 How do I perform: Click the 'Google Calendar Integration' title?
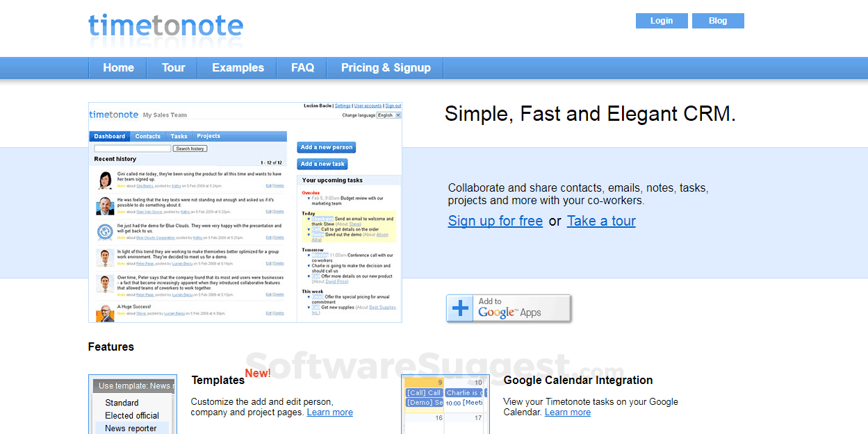(578, 380)
